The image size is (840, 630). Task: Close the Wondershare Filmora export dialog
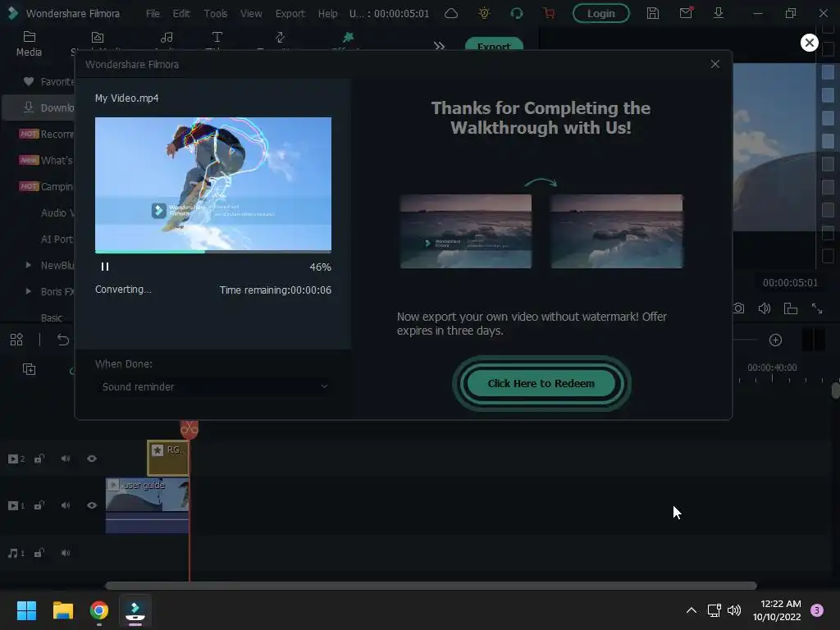point(715,64)
